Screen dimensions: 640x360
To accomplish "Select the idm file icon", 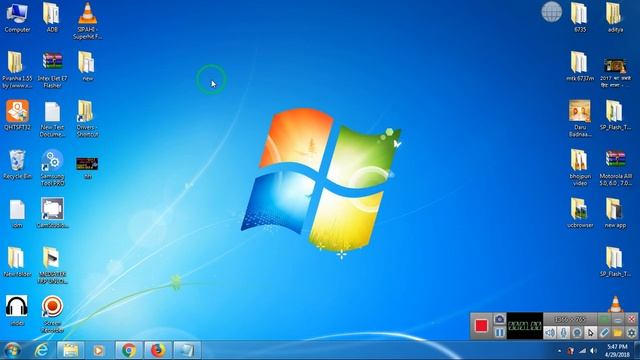I will [x=17, y=213].
